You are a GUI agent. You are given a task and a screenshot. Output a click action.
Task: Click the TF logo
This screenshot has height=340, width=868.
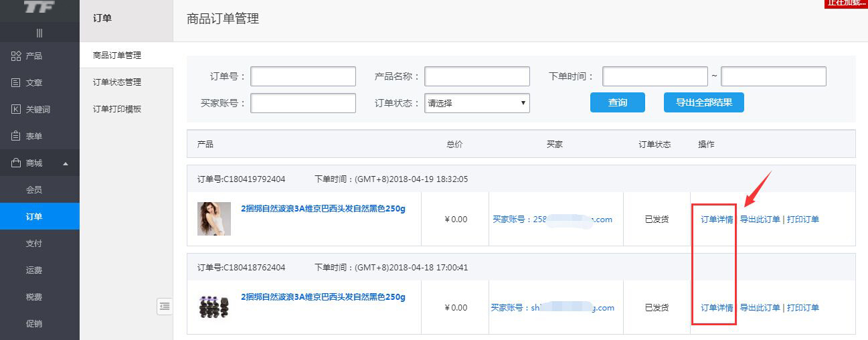[39, 7]
